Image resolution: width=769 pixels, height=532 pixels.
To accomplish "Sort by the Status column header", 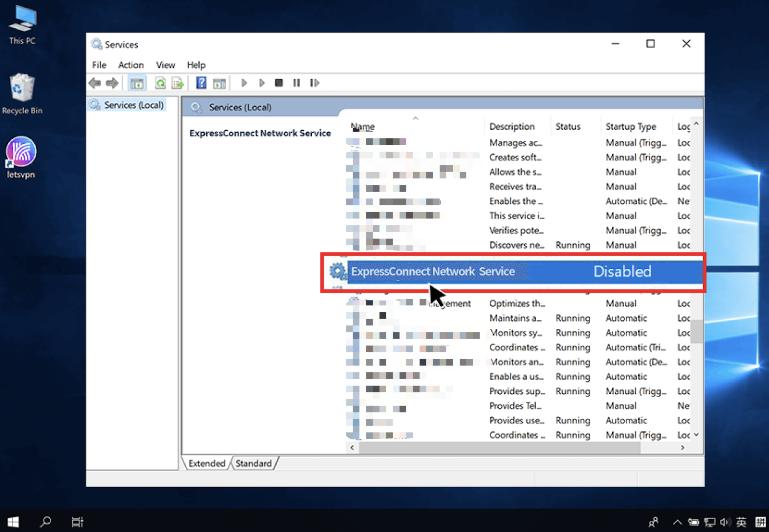I will click(568, 126).
